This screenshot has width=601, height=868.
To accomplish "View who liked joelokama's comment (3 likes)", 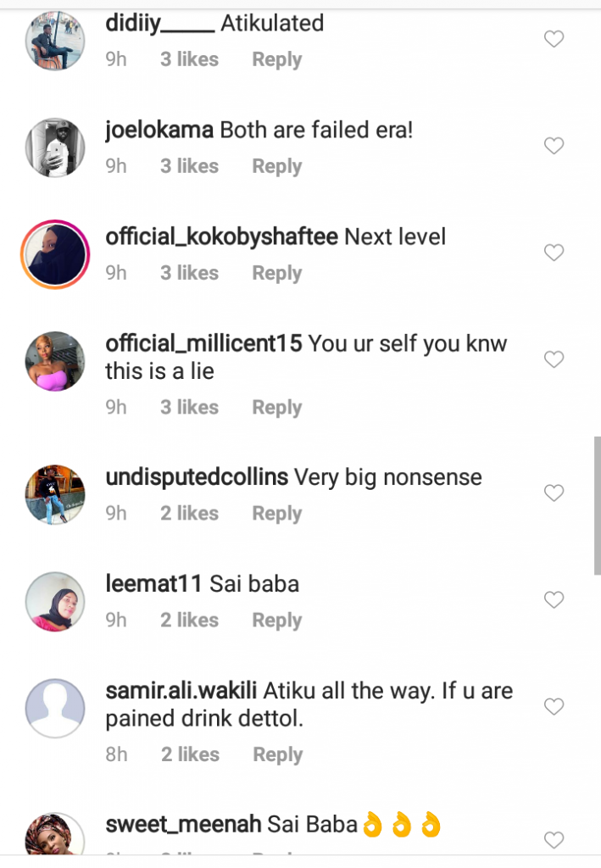I will pos(189,166).
